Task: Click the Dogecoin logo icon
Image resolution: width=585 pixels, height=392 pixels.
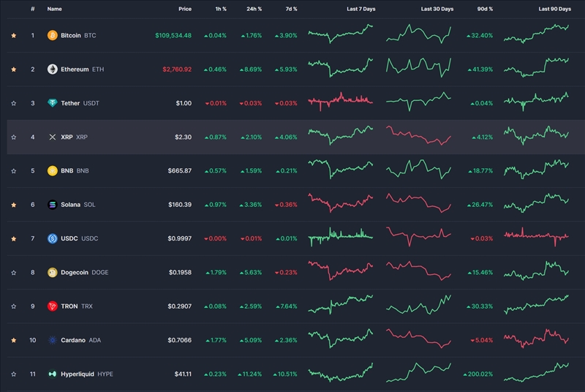Action: click(52, 272)
